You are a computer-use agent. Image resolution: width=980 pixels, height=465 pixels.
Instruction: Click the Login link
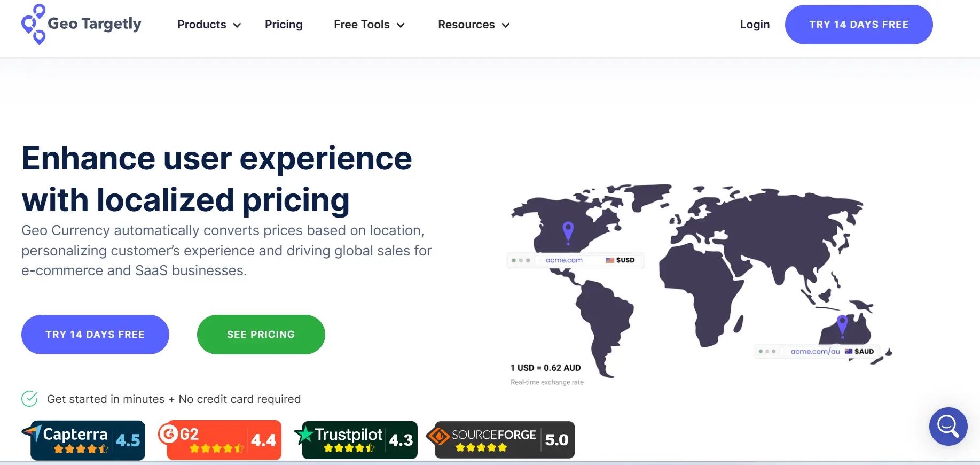[x=755, y=25]
